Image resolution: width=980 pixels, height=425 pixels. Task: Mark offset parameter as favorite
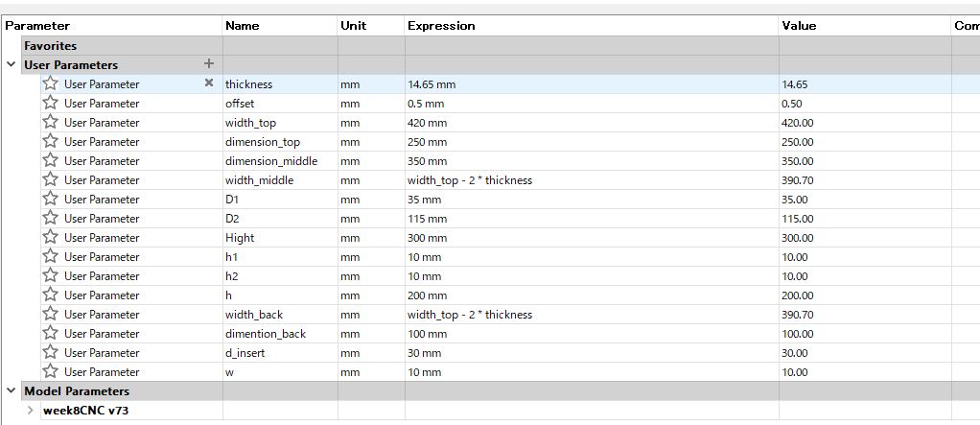click(x=51, y=103)
